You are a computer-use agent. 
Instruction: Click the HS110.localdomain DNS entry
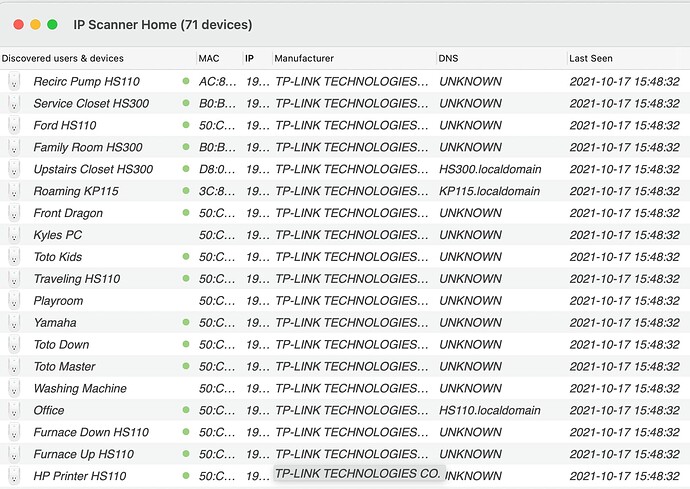490,410
